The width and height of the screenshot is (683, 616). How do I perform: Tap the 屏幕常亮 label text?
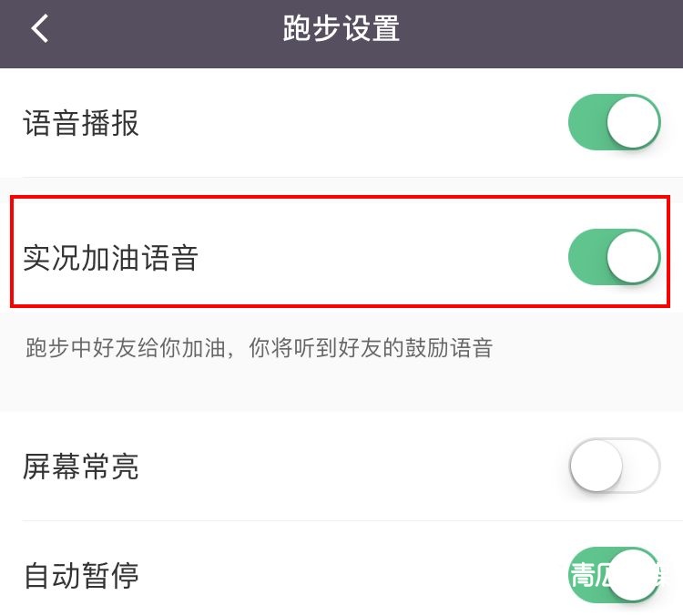(81, 467)
